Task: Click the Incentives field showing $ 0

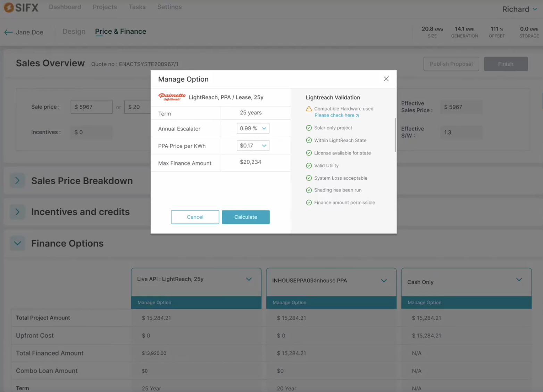Action: (92, 132)
